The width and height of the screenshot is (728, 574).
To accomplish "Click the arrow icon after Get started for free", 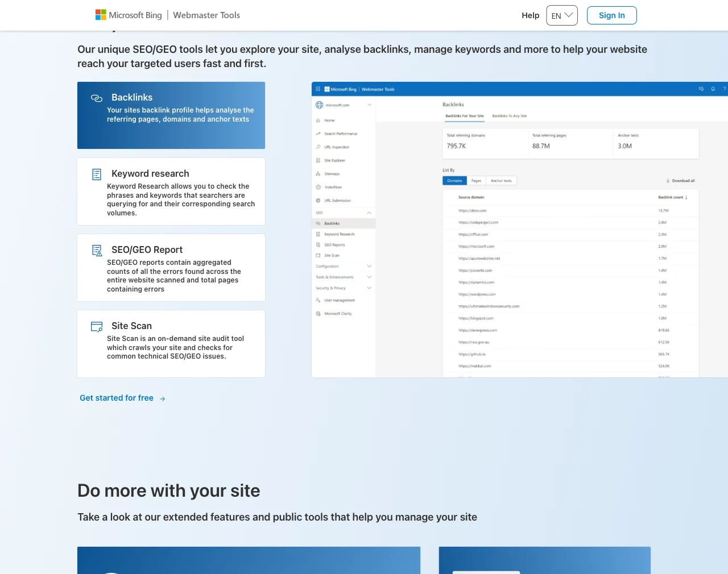I will 163,399.
